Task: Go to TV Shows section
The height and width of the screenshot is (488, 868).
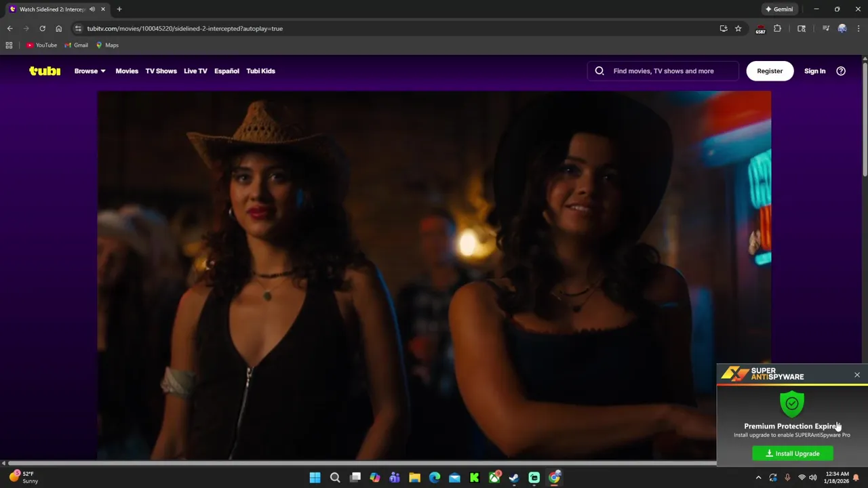Action: [161, 71]
